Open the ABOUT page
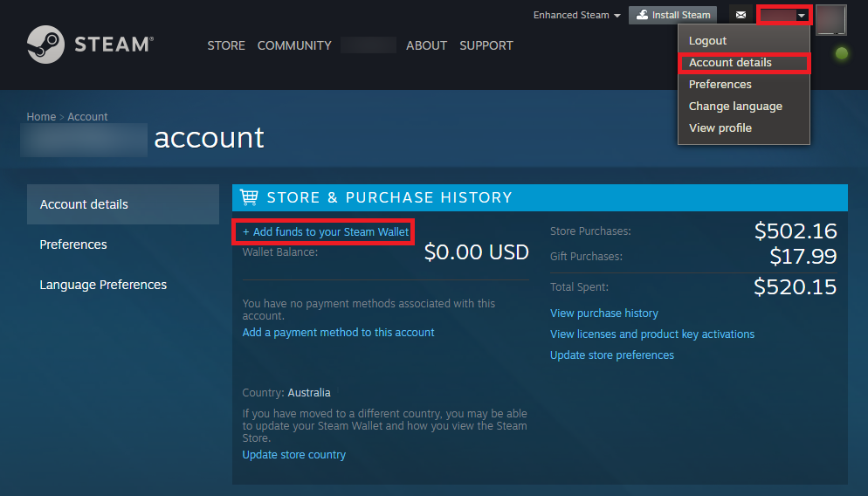868x496 pixels. click(x=426, y=45)
